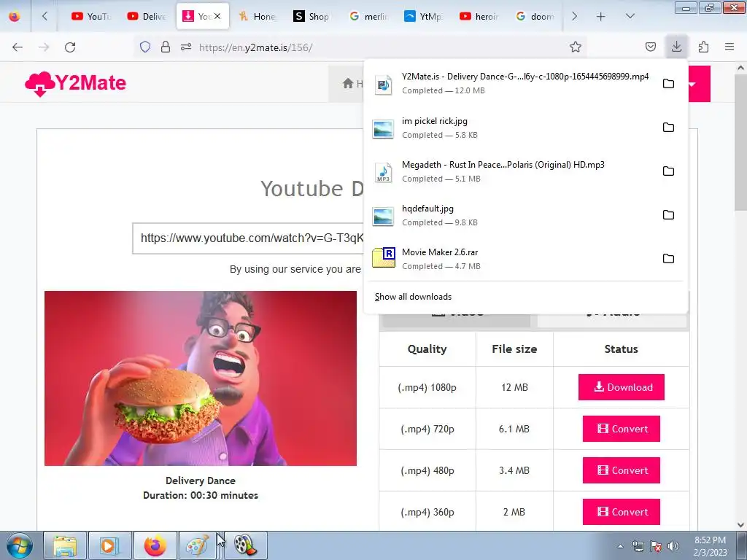Click the page vertical scrollbar thumb
This screenshot has height=560, width=747.
tap(740, 143)
